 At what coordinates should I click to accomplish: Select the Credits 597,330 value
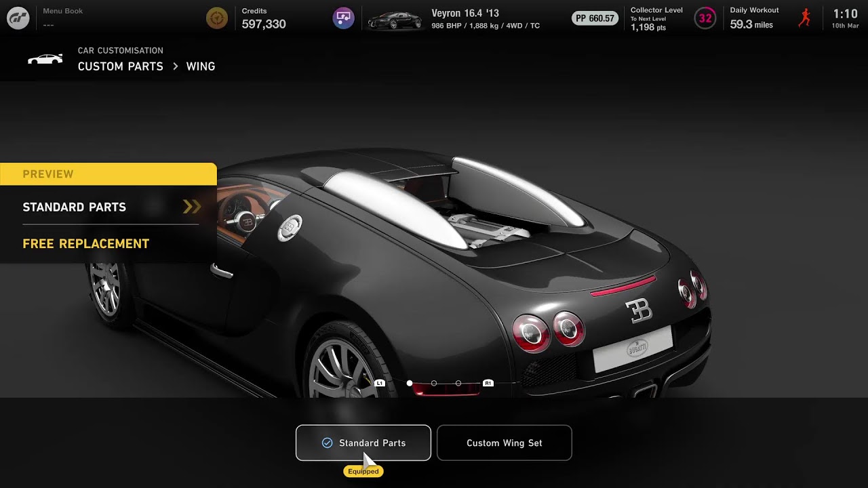264,24
